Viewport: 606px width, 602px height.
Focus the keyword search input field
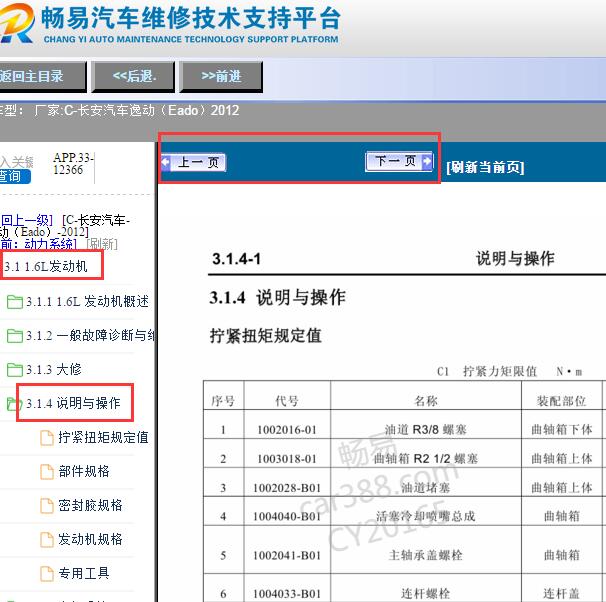[x=17, y=162]
